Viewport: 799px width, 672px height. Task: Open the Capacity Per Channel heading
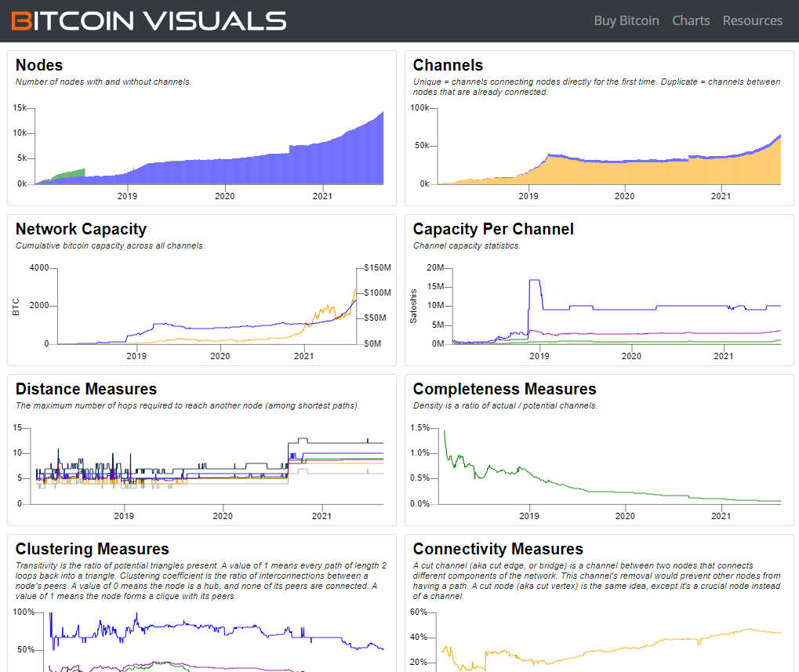(493, 229)
